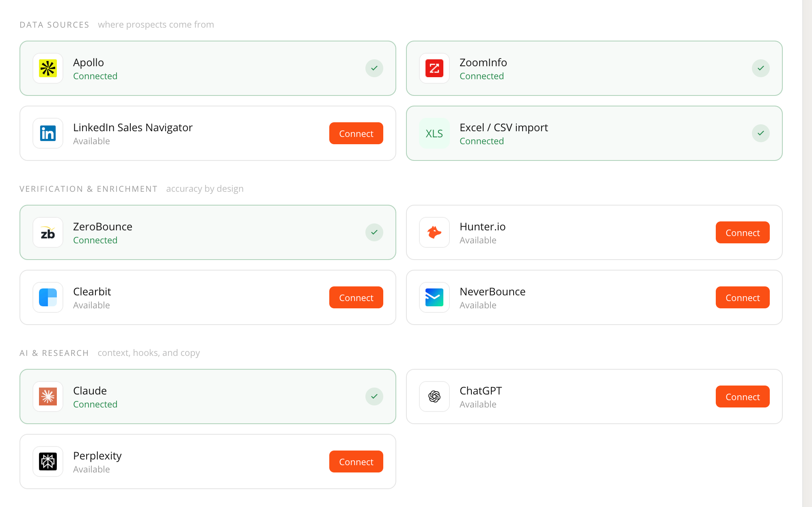The height and width of the screenshot is (507, 812).
Task: Click the Perplexity logo icon
Action: 48,461
